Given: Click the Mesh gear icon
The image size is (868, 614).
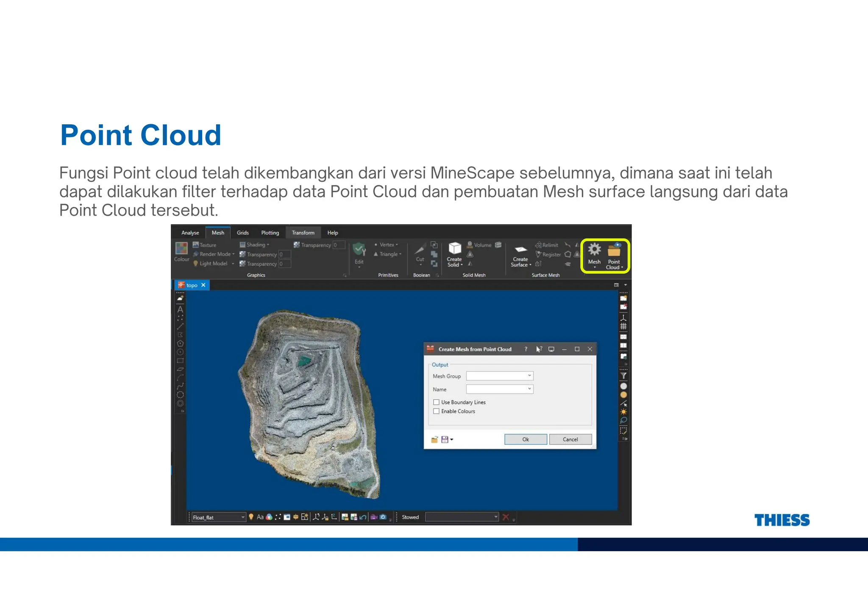Looking at the screenshot, I should (x=594, y=250).
